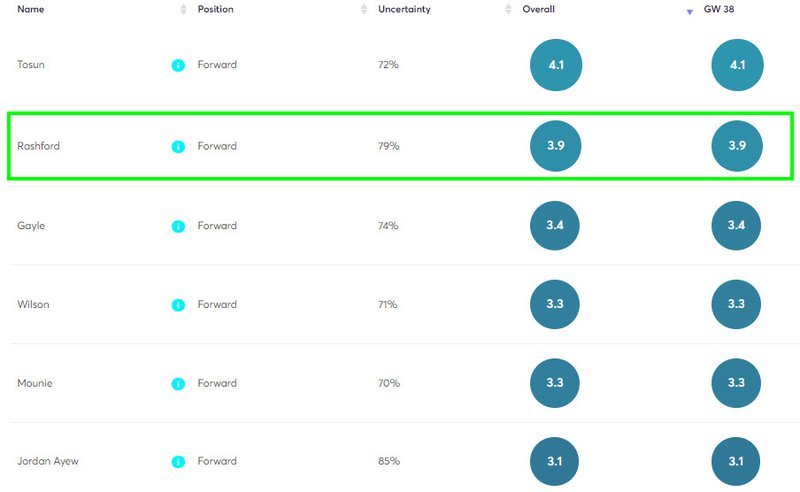Select Mounie player name
The width and height of the screenshot is (800, 492).
click(x=35, y=383)
